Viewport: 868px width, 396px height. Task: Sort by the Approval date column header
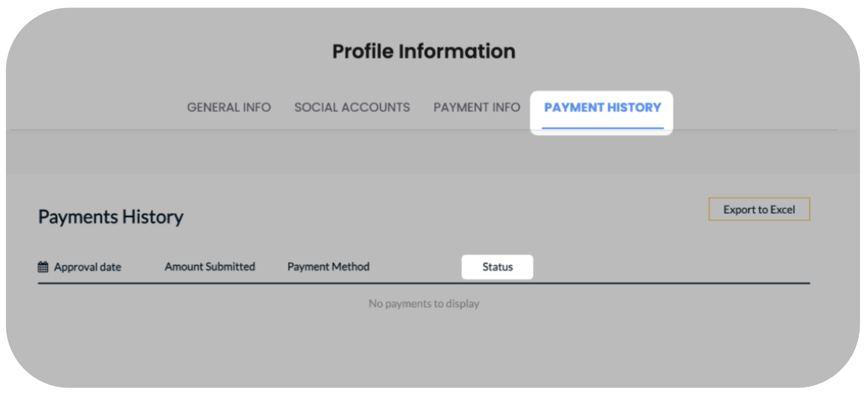(87, 267)
